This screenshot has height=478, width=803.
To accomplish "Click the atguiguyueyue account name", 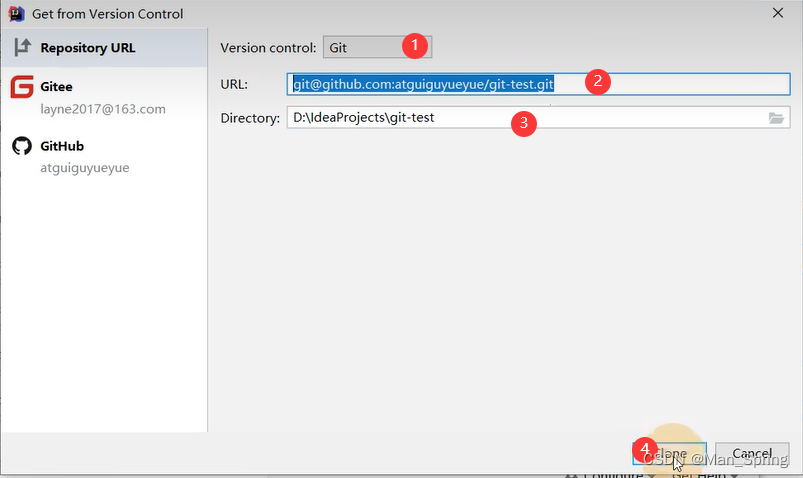I will (85, 168).
